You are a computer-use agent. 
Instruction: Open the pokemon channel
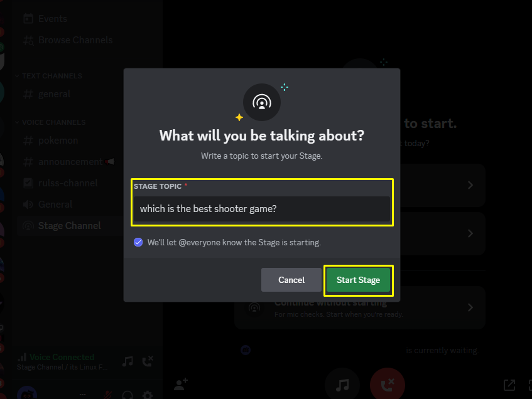click(x=50, y=141)
